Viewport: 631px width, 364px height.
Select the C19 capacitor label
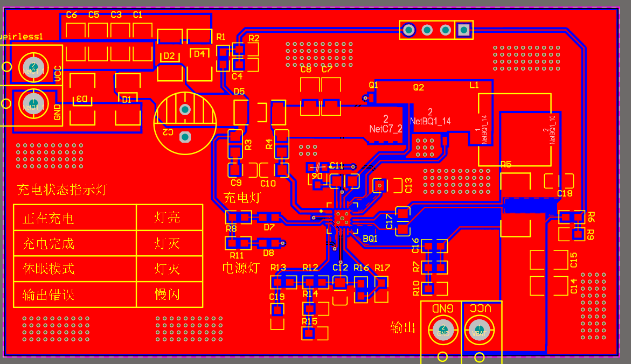pyautogui.click(x=277, y=297)
